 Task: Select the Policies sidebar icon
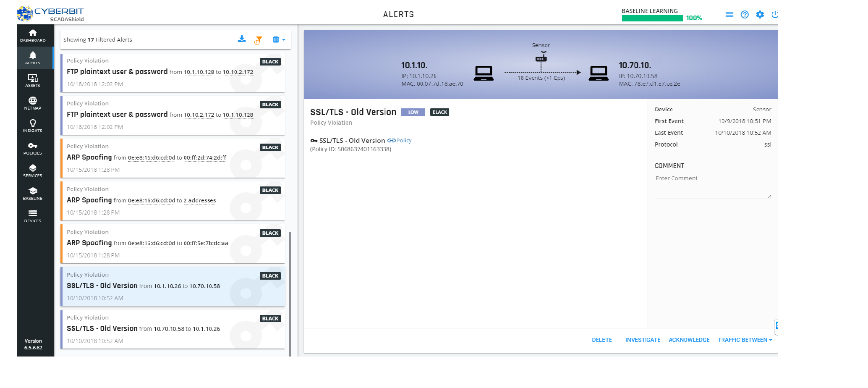coord(32,148)
